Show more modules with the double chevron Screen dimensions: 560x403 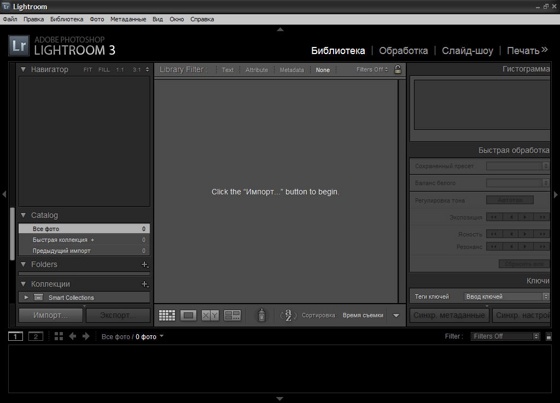coord(544,50)
